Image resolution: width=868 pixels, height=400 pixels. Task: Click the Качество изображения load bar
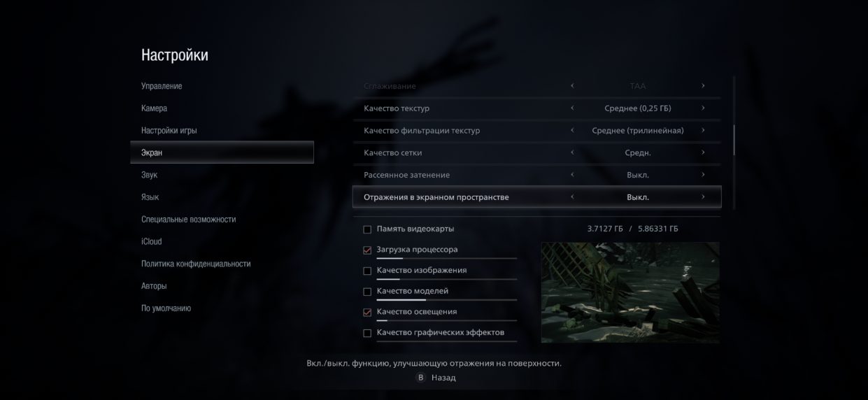pos(447,279)
